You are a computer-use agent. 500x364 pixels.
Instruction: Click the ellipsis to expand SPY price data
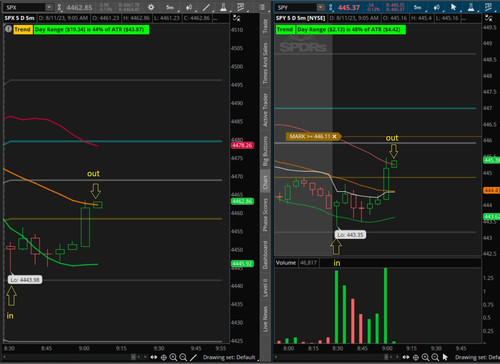coord(463,18)
